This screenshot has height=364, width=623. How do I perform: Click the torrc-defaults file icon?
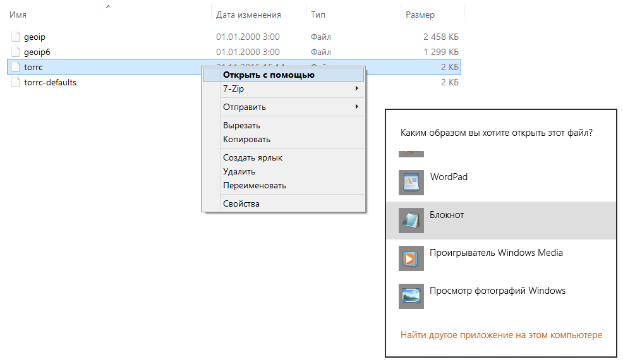click(16, 82)
